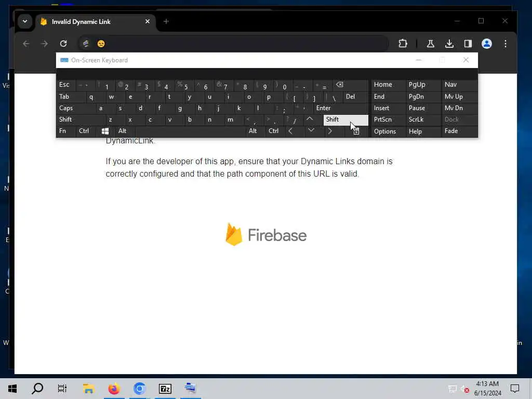
Task: Open the Windows Start menu
Action: (12, 389)
